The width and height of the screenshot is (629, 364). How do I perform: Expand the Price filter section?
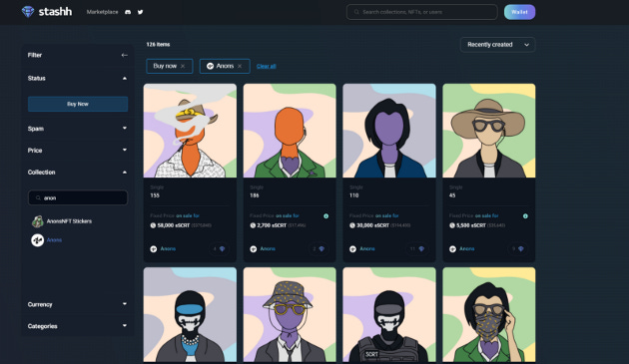point(78,151)
